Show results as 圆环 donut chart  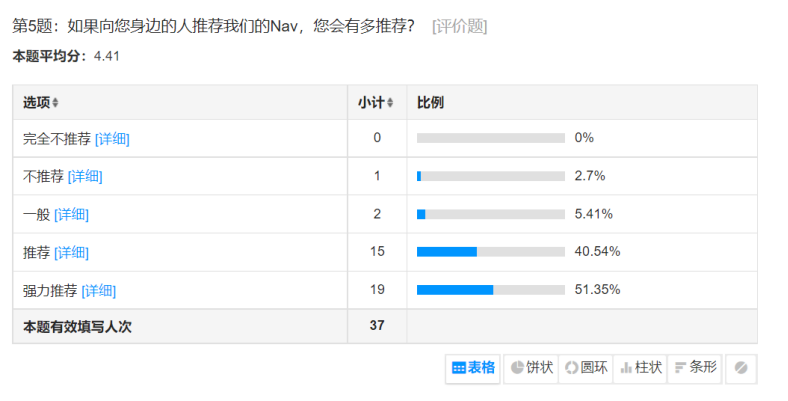[586, 367]
